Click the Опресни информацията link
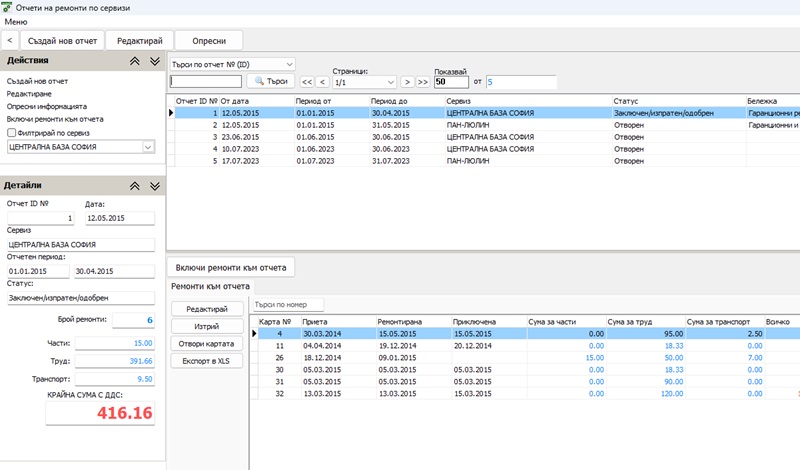Viewport: 800px width, 470px height. (x=47, y=107)
